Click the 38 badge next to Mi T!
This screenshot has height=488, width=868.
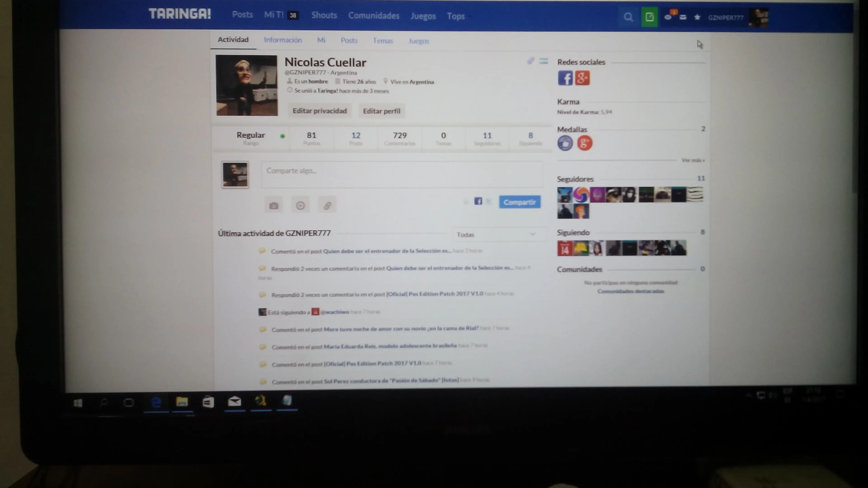[x=293, y=15]
